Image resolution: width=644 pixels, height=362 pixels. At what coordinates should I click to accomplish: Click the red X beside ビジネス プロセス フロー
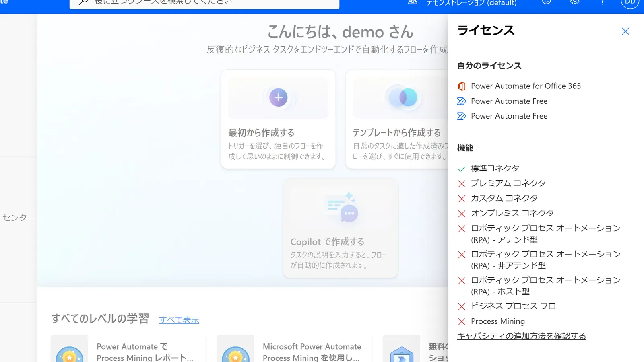coord(462,306)
